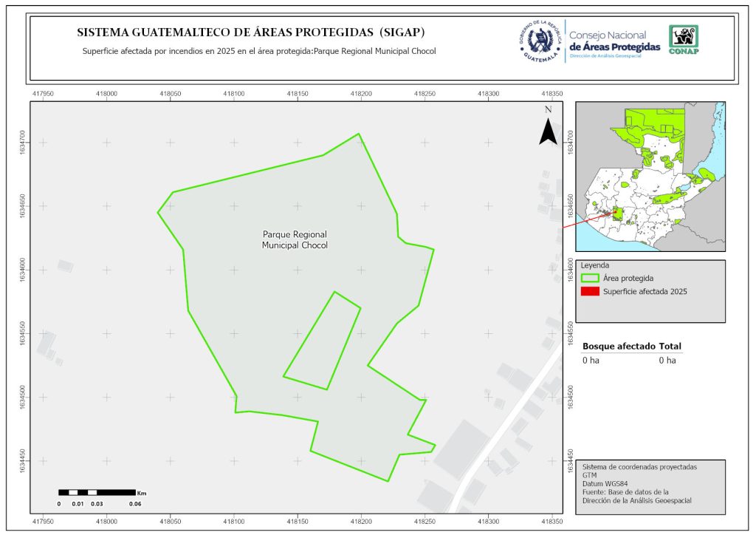Image resolution: width=756 pixels, height=535 pixels.
Task: Click the Parque Regional Municipal Chocol map label
Action: pos(295,239)
